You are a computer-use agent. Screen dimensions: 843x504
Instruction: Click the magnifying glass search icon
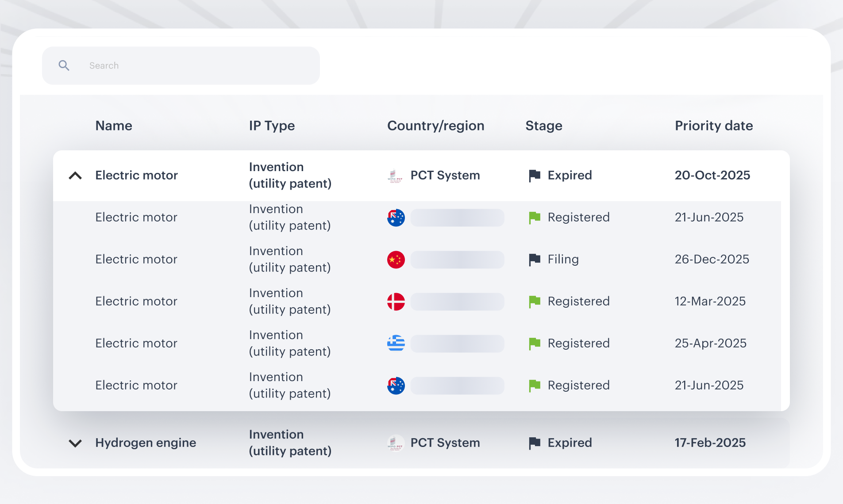click(x=64, y=65)
